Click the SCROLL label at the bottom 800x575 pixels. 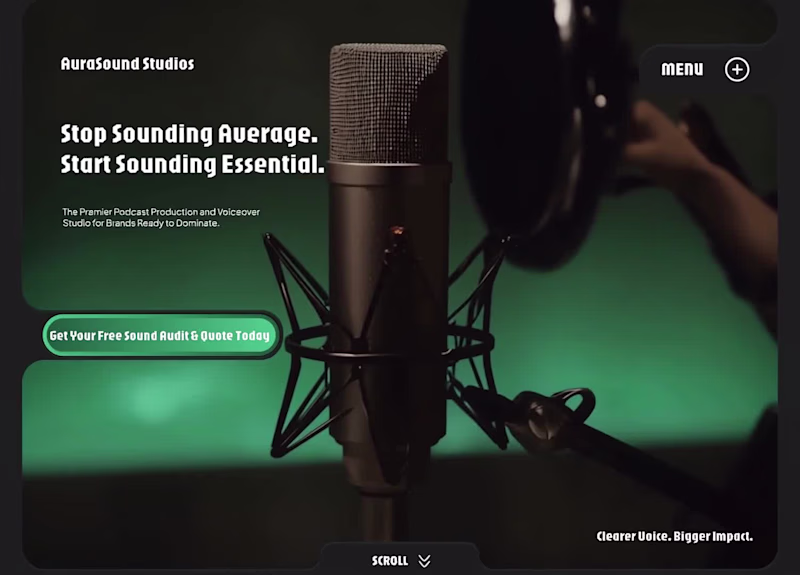point(390,561)
